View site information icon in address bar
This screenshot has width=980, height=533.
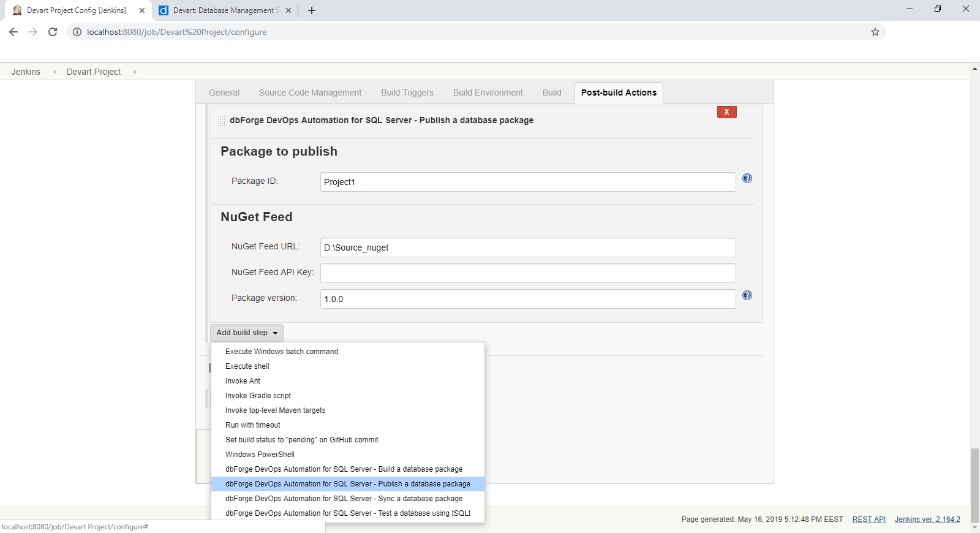click(77, 32)
